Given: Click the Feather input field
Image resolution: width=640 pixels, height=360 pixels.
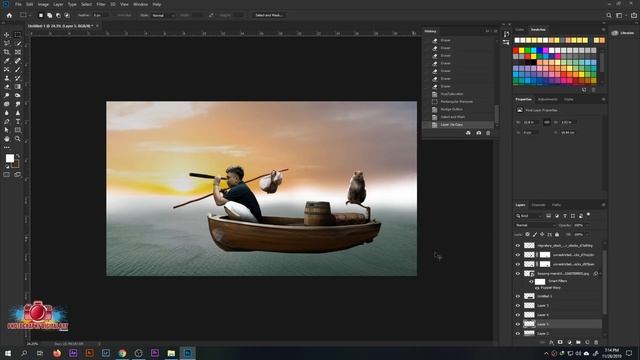Looking at the screenshot, I should (x=100, y=15).
